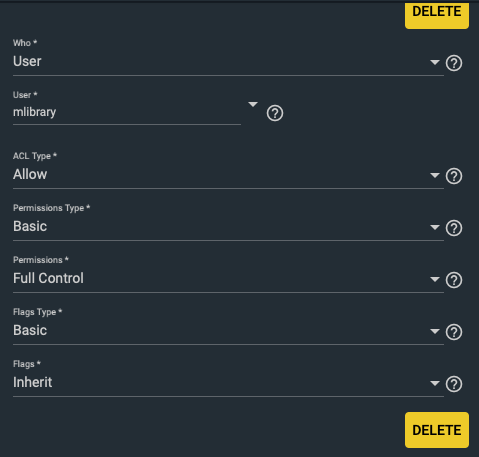Open ACL Type dropdown arrow

point(434,175)
